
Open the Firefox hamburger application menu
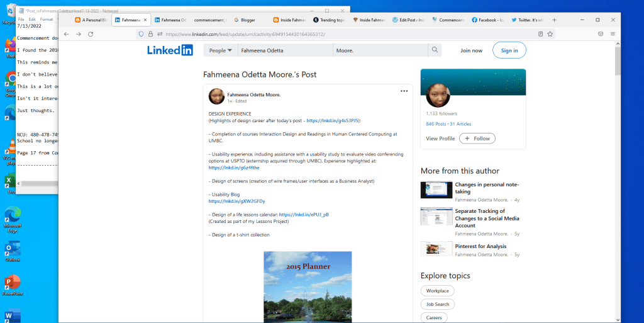613,34
